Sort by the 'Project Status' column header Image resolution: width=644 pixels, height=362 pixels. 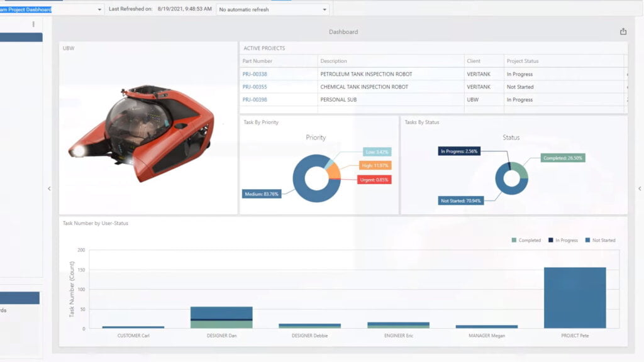click(522, 60)
